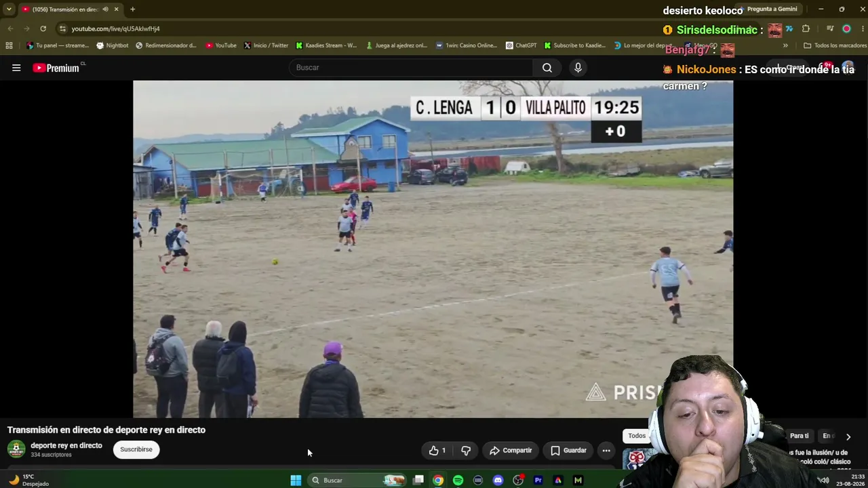
Task: Open Task View on the taskbar
Action: (x=418, y=480)
